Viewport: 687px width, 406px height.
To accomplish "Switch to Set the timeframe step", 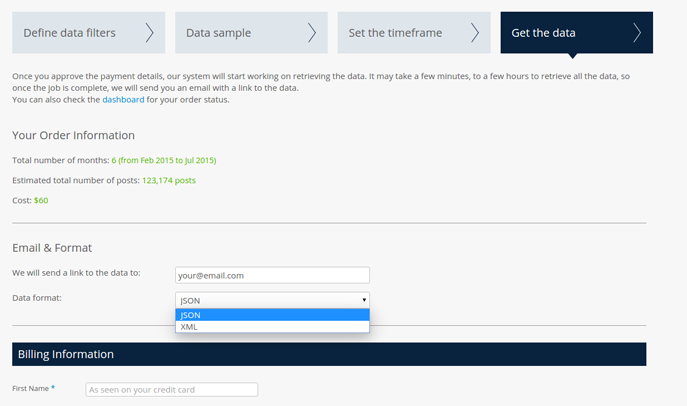I will (414, 33).
